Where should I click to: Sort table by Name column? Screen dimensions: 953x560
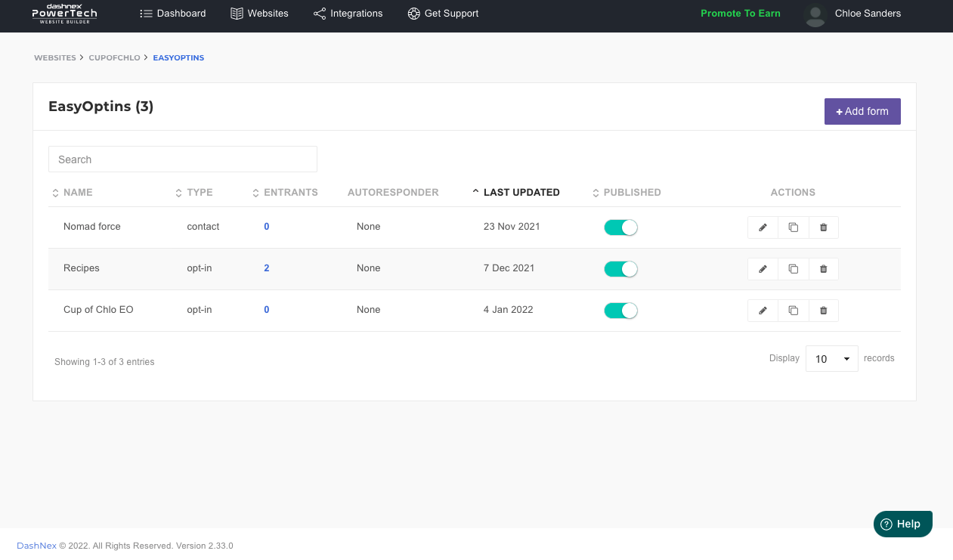pyautogui.click(x=72, y=193)
